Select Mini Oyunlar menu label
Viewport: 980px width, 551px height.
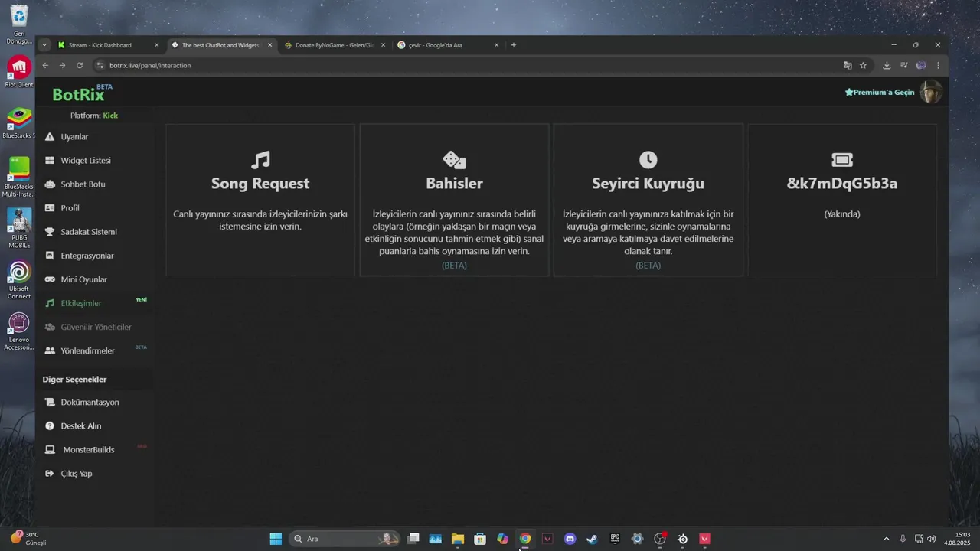(x=84, y=279)
